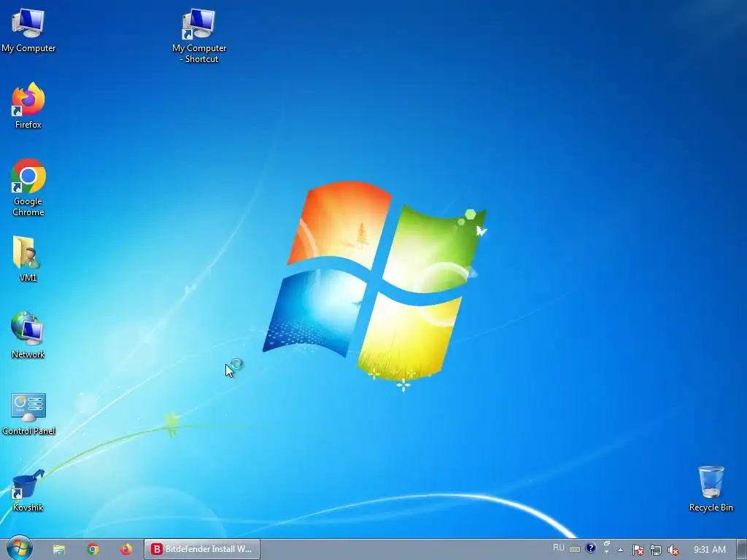Screen dimensions: 747x560
Task: Select the Recycle Bin icon
Action: pyautogui.click(x=711, y=489)
